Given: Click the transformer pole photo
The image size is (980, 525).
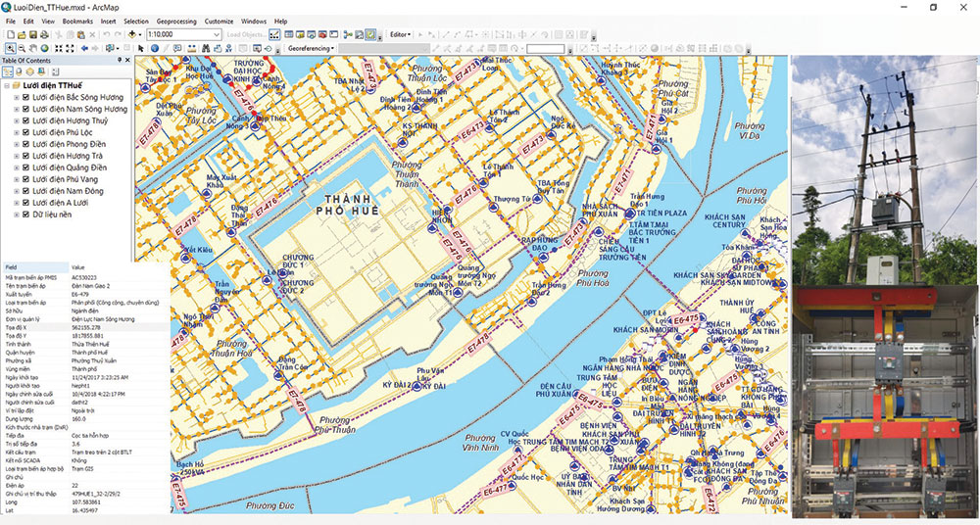Looking at the screenshot, I should point(885,170).
